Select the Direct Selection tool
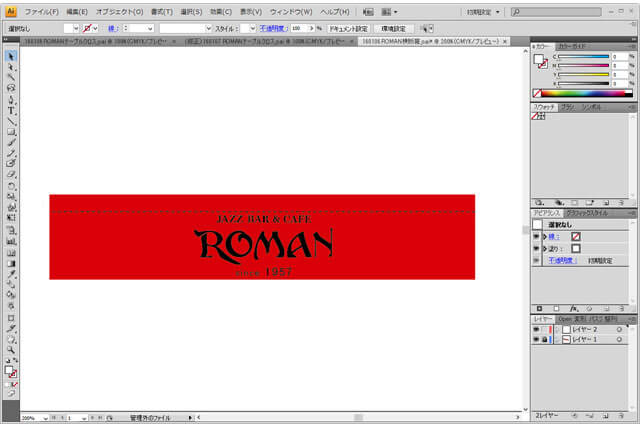Viewport: 640px width, 427px height. pyautogui.click(x=11, y=67)
